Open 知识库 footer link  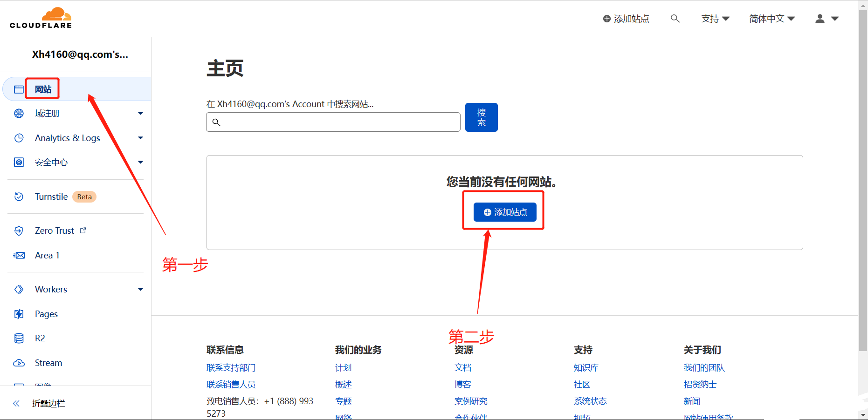pos(586,367)
